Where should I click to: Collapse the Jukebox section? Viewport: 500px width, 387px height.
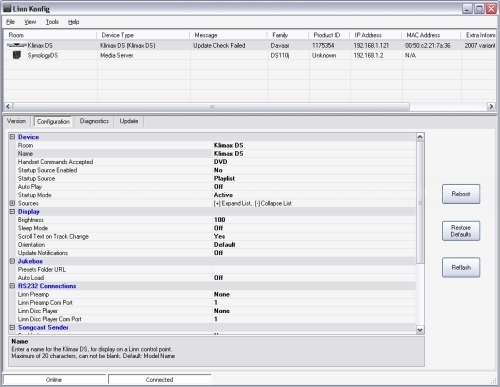[12, 261]
